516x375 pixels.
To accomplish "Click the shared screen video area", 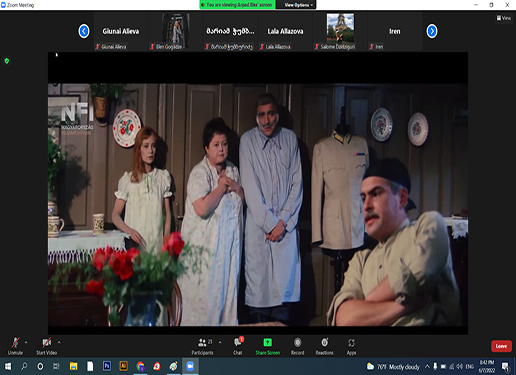I will point(258,193).
